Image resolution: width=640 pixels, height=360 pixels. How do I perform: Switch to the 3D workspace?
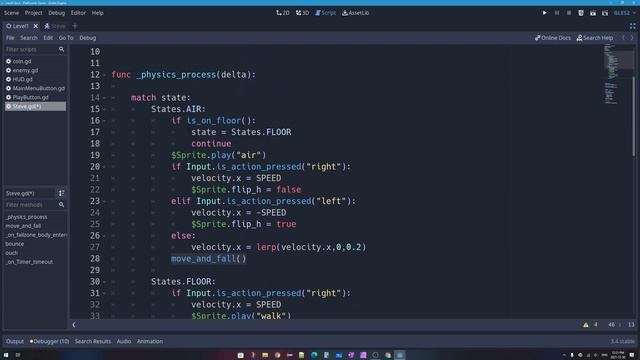(x=302, y=13)
